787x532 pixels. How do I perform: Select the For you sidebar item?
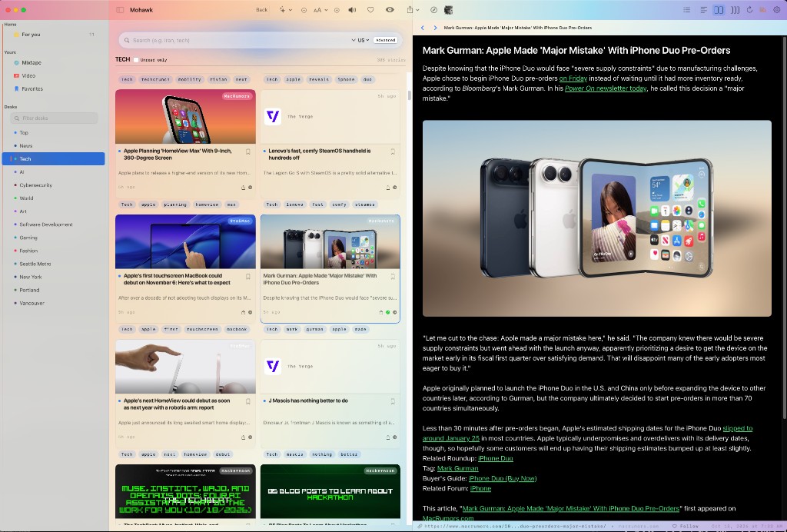(54, 34)
